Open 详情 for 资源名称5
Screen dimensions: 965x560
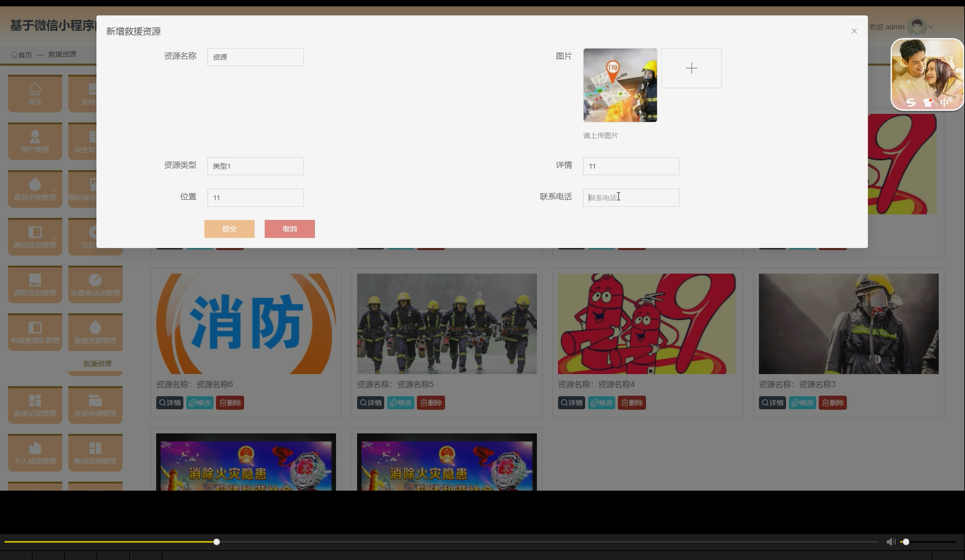(x=370, y=402)
